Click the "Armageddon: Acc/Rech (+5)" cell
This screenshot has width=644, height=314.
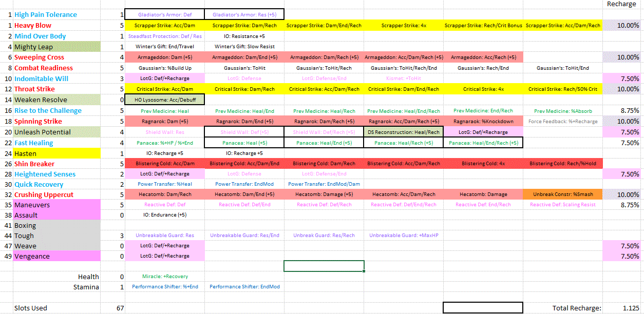(x=483, y=57)
